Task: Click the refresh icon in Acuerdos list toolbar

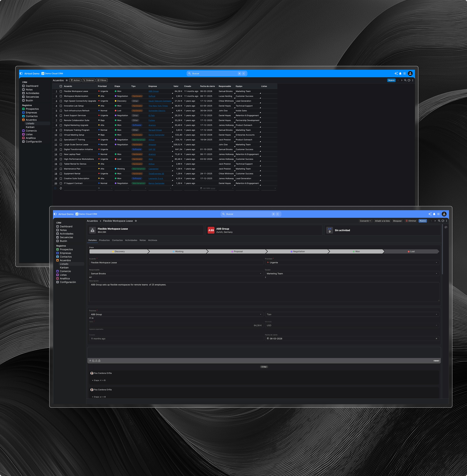Action: (409, 80)
